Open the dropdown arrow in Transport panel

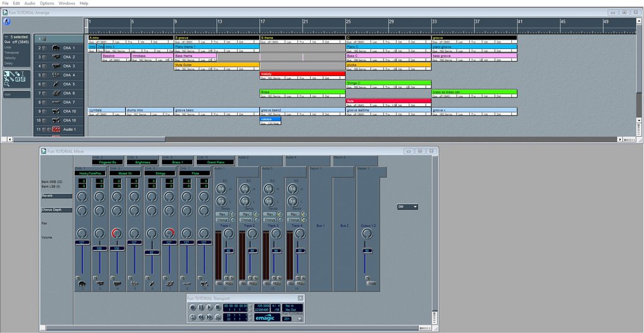point(300,319)
